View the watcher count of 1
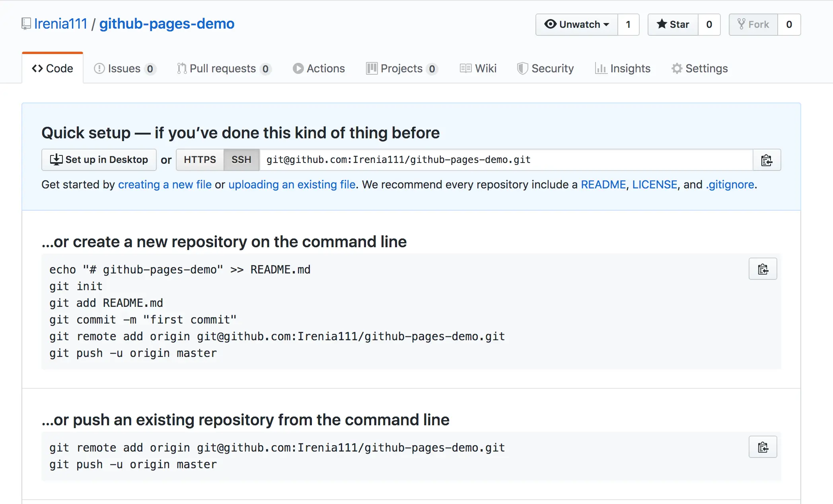 [x=628, y=25]
